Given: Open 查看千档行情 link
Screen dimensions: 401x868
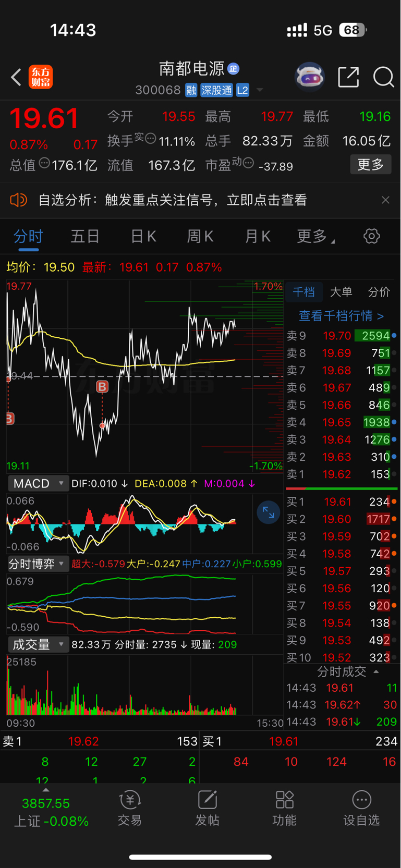Looking at the screenshot, I should (x=341, y=315).
